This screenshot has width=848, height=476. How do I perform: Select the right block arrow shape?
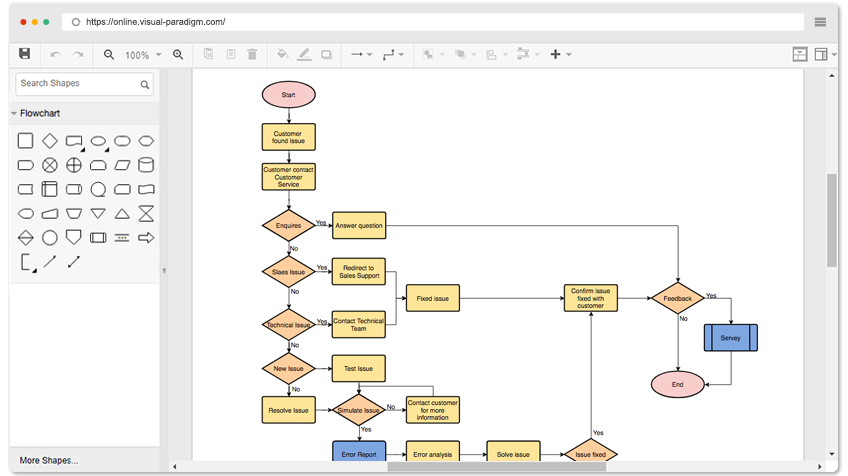pyautogui.click(x=146, y=237)
